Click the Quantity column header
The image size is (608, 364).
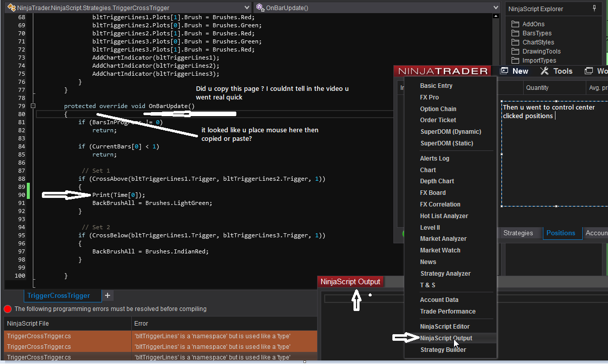pos(554,88)
